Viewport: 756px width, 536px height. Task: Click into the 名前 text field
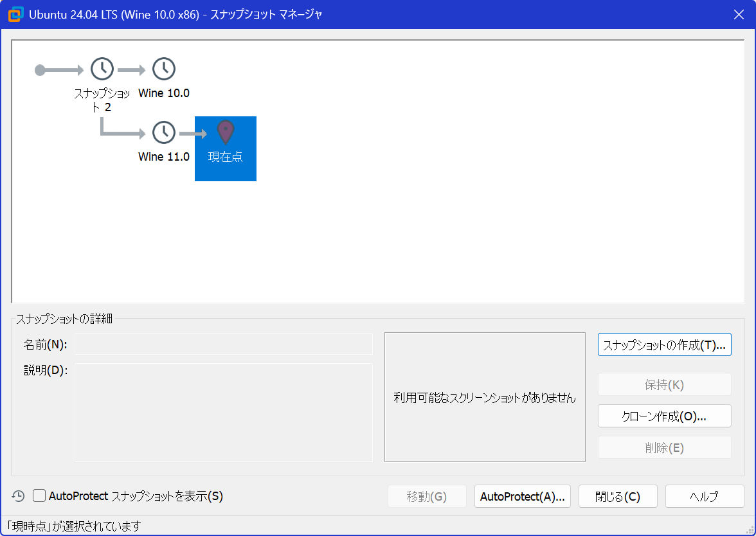coord(224,344)
